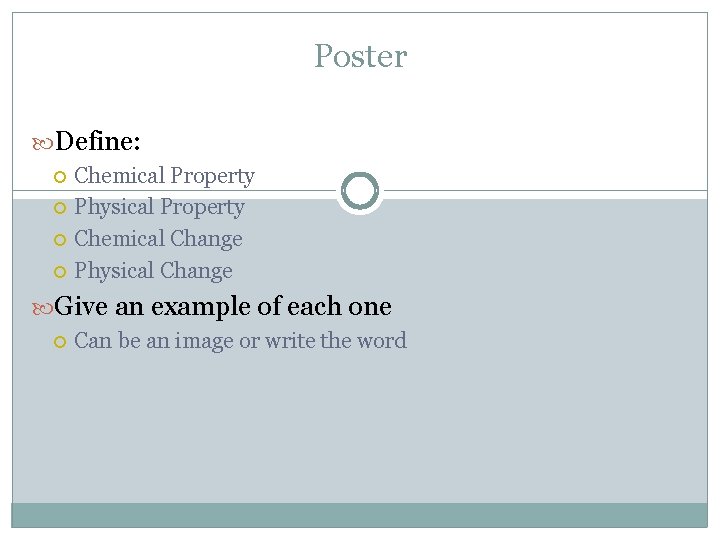Select the Define: heading text
The height and width of the screenshot is (540, 720).
tap(98, 141)
